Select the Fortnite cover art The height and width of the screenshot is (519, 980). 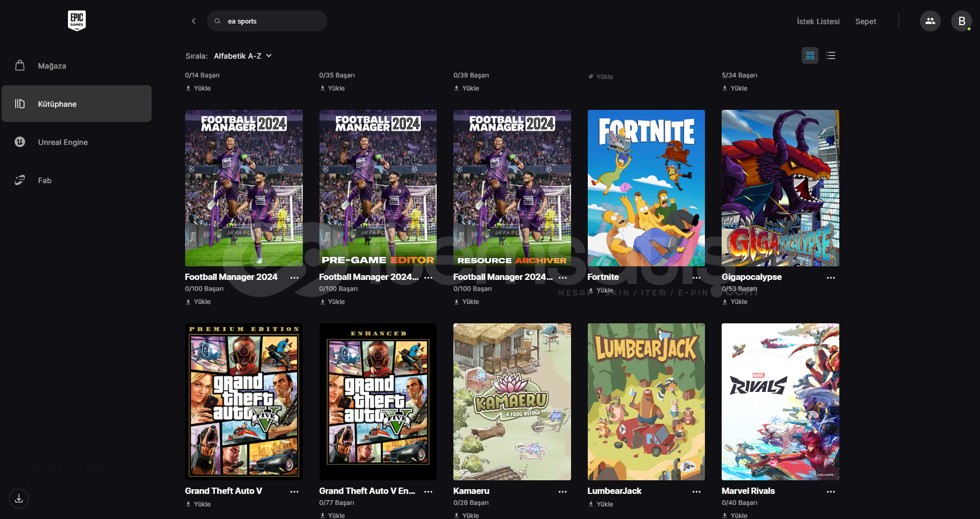[646, 188]
